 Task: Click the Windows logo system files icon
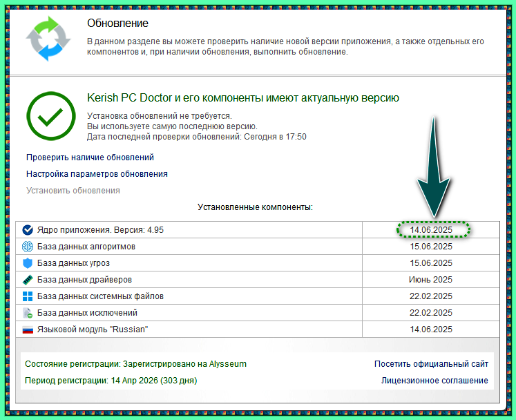[28, 296]
